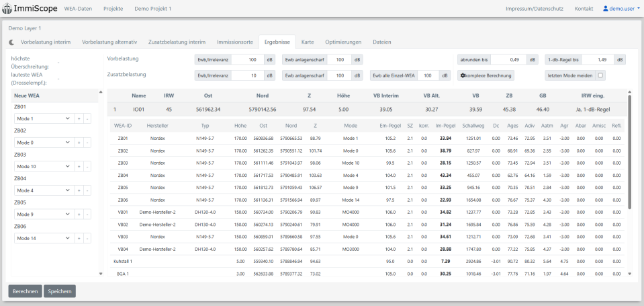Open ZB01 mode dropdown
The image size is (644, 306).
(x=44, y=118)
